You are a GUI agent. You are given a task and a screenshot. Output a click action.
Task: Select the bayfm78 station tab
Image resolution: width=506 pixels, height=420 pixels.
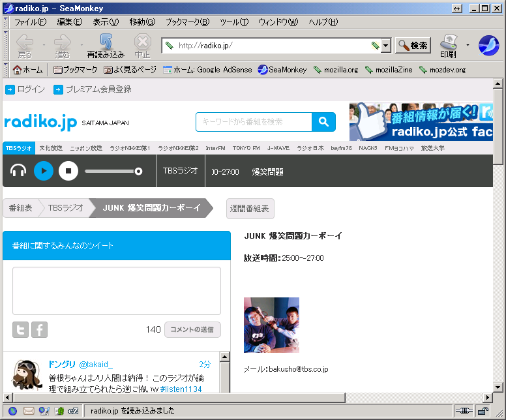[x=341, y=148]
